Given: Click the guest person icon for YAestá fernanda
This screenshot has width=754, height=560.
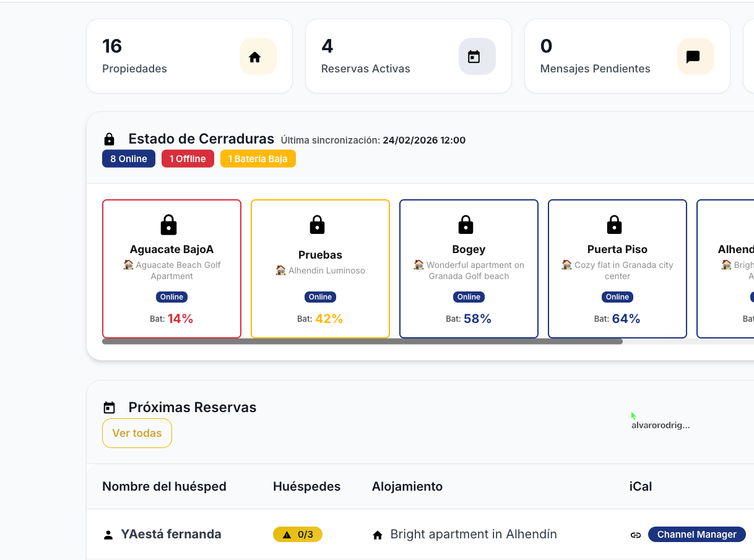Looking at the screenshot, I should point(108,534).
